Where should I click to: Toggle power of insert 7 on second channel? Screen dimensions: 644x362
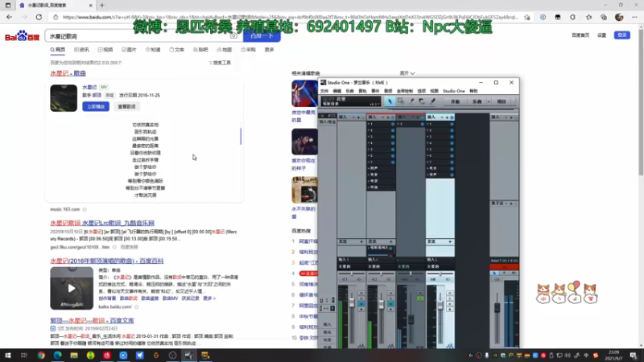click(x=393, y=162)
